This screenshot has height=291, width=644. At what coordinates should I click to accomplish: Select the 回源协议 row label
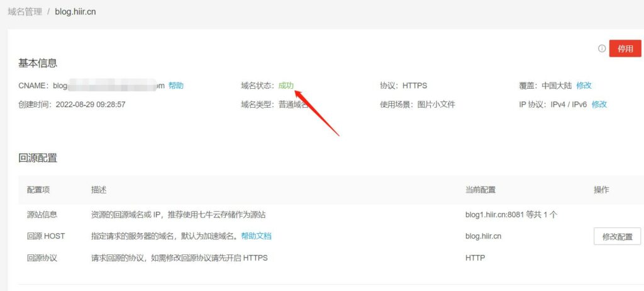coord(42,258)
